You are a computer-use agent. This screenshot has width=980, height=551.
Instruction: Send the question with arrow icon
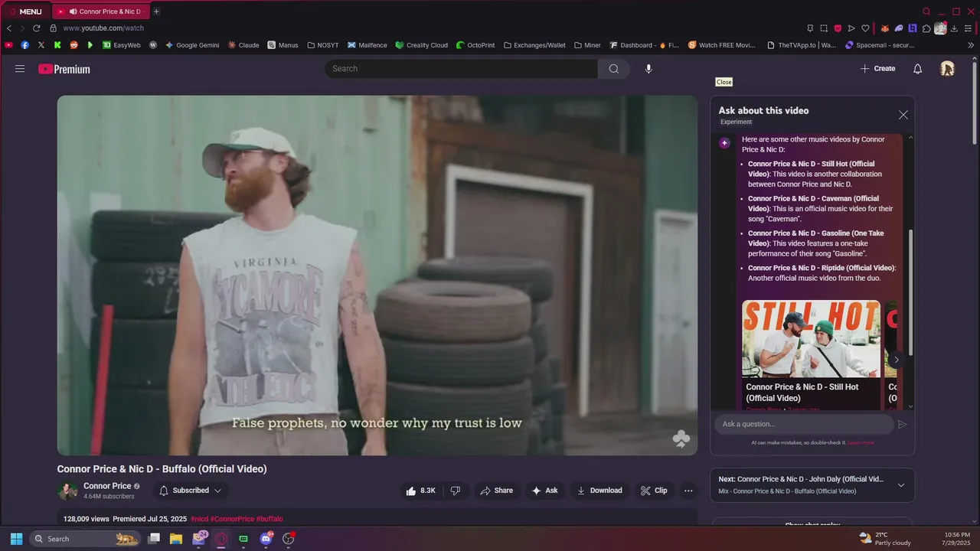tap(903, 425)
